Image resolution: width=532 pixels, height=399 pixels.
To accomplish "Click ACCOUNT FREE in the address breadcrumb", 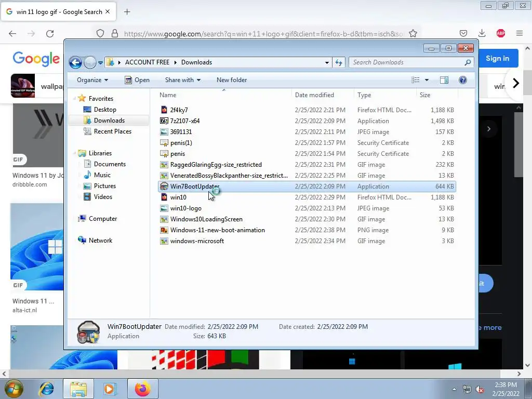I will (147, 62).
